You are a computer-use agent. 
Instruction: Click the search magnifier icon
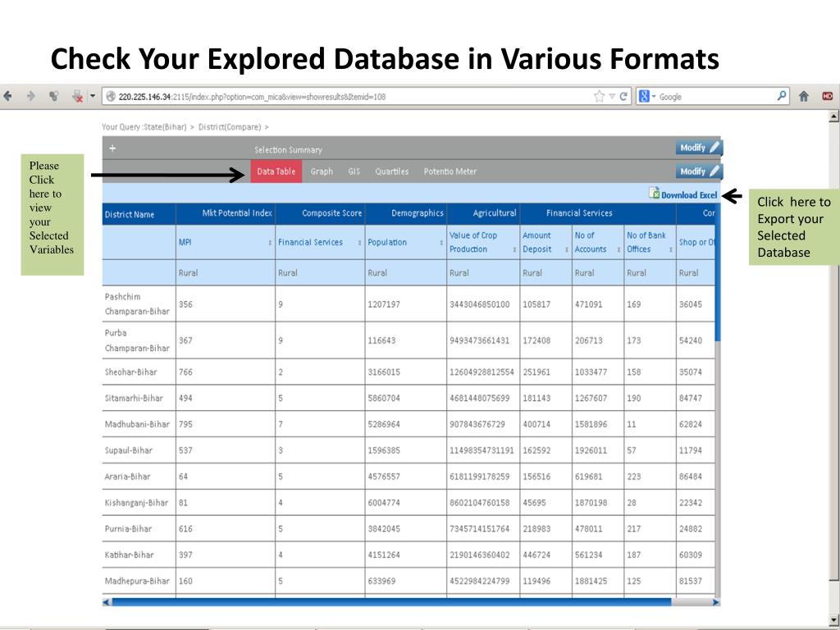(783, 96)
